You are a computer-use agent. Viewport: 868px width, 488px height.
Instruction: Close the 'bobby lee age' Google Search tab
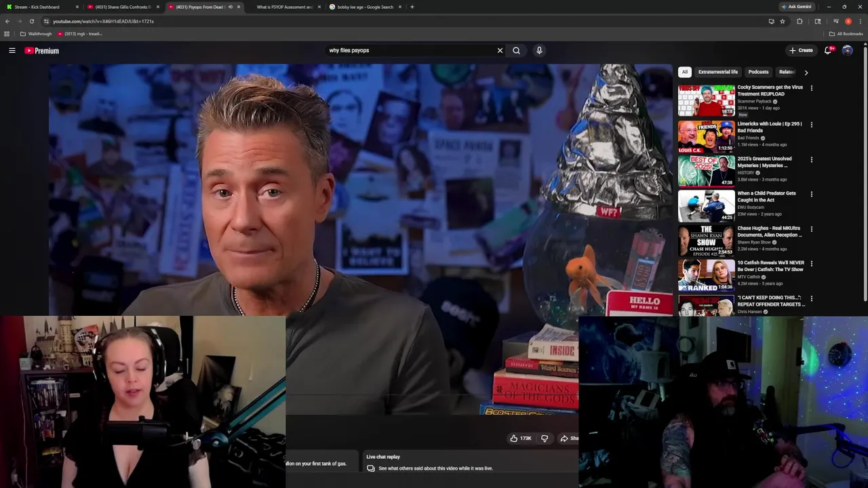(x=400, y=7)
